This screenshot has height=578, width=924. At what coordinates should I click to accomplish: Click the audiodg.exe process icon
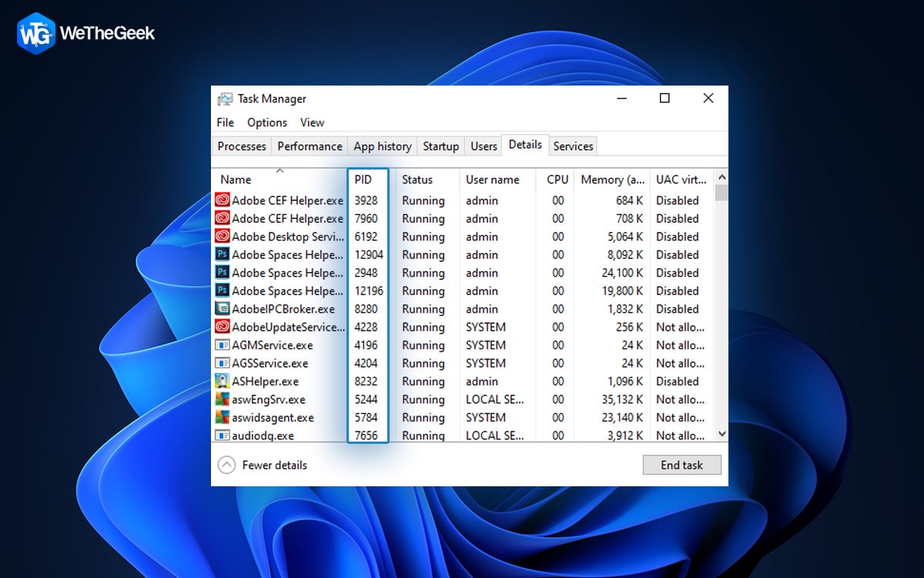222,435
